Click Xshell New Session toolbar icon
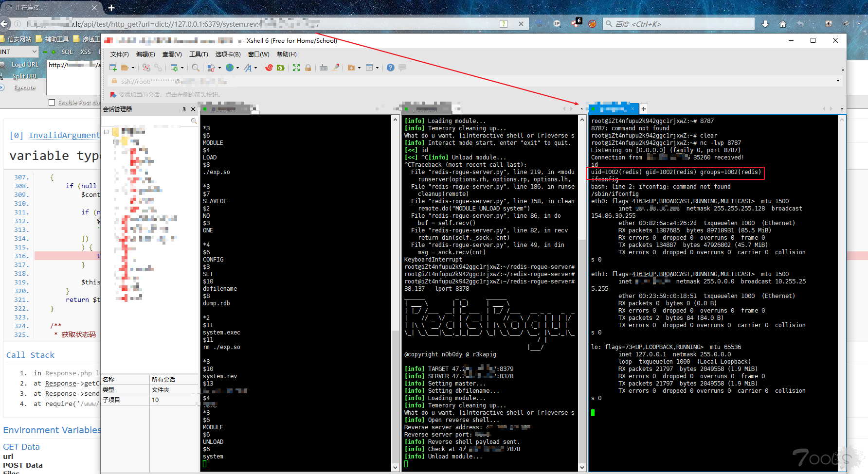This screenshot has width=868, height=474. [x=113, y=68]
